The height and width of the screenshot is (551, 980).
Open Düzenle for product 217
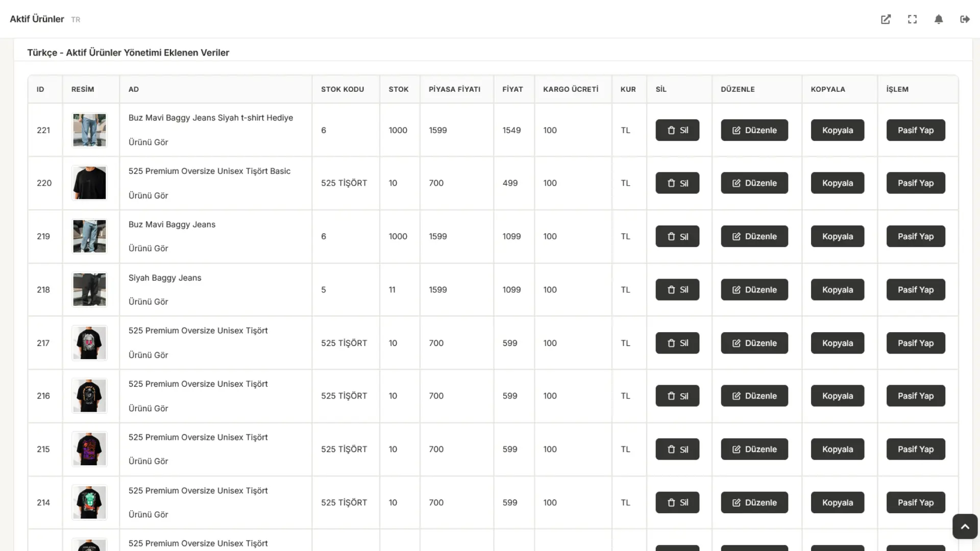click(754, 343)
